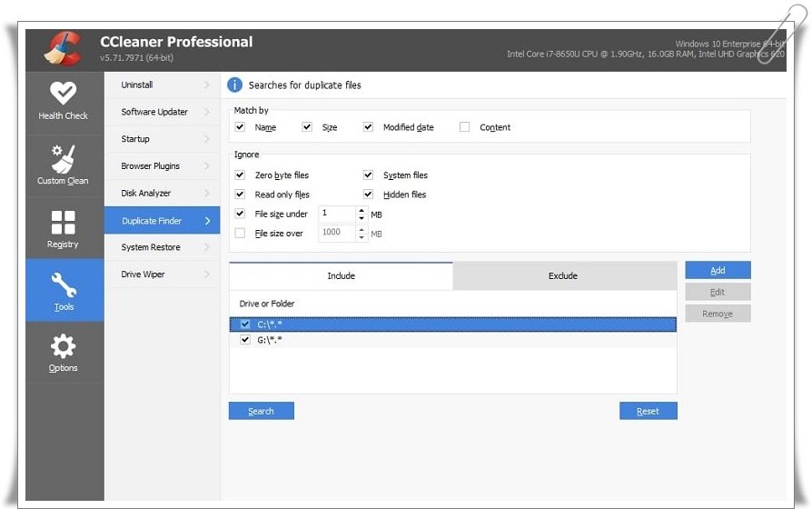The height and width of the screenshot is (509, 812).
Task: Switch to the Exclude tab
Action: point(565,275)
